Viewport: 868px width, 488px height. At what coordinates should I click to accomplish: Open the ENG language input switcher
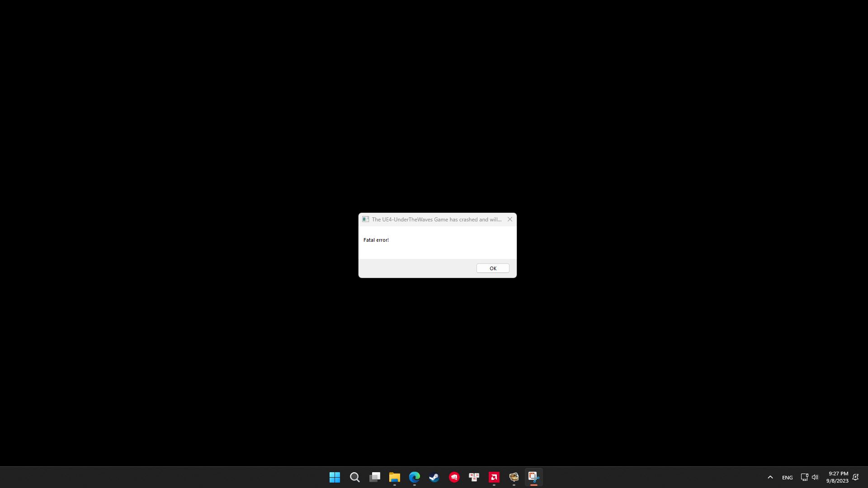[787, 478]
